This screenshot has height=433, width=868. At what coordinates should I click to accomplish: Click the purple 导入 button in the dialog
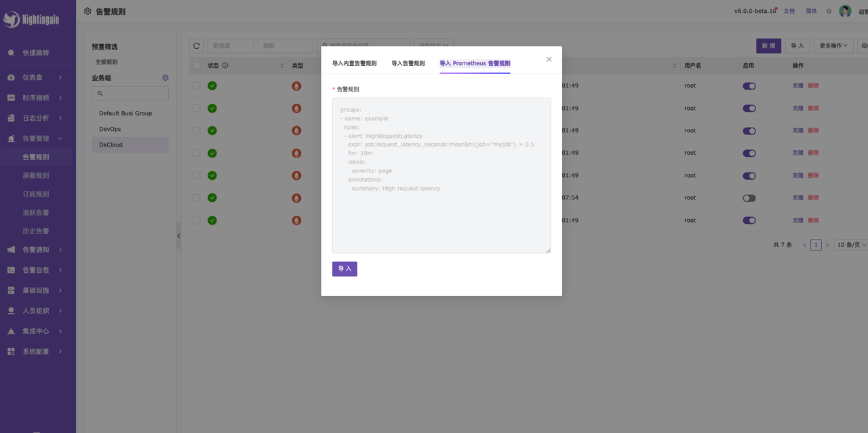click(x=344, y=269)
